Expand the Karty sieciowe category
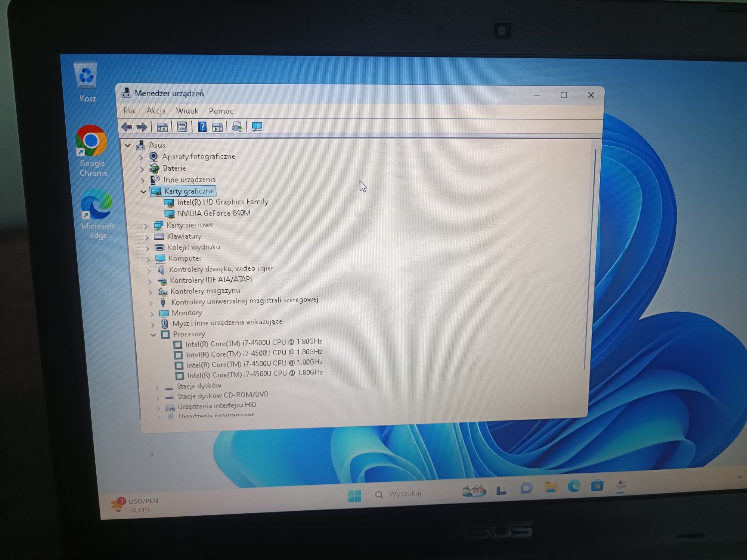The height and width of the screenshot is (560, 747). (x=146, y=226)
